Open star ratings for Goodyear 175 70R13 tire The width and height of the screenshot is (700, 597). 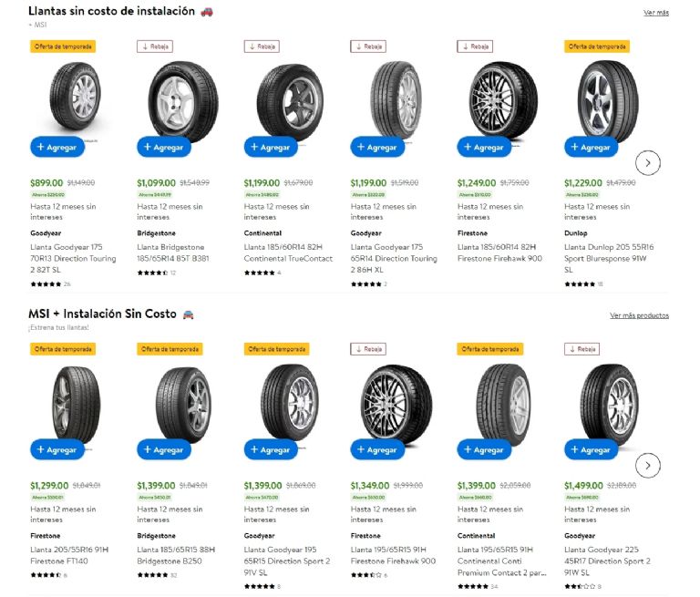(46, 284)
